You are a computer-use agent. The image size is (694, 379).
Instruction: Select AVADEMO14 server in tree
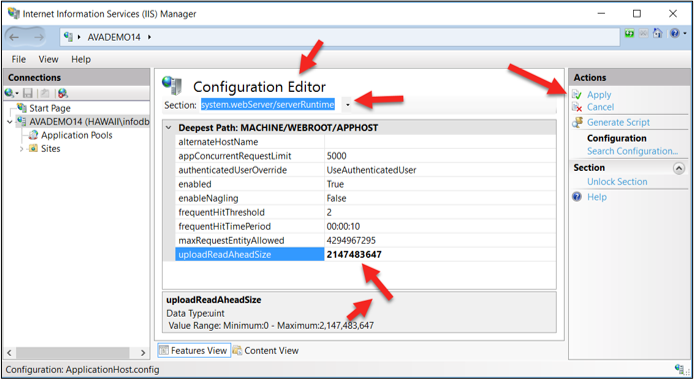(89, 121)
